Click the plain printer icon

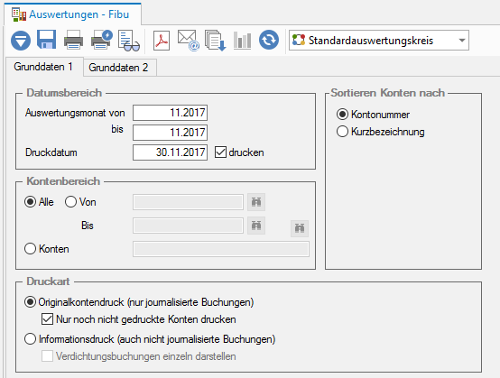[73, 40]
